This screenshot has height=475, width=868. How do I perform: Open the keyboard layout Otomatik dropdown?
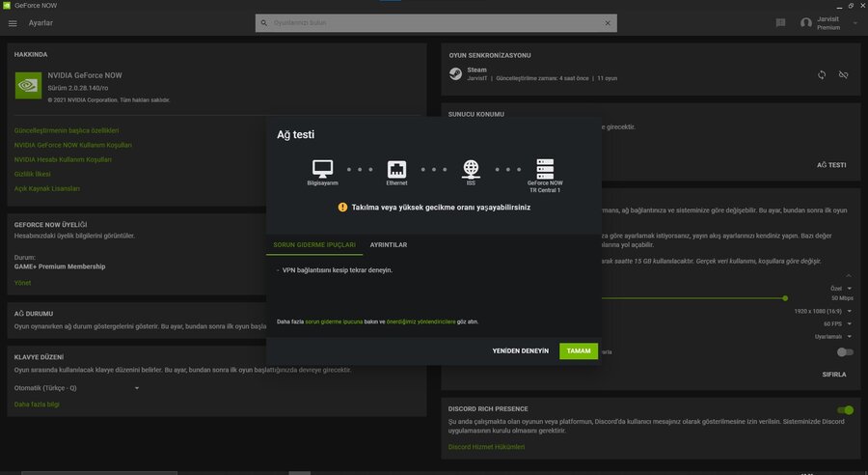(x=76, y=388)
